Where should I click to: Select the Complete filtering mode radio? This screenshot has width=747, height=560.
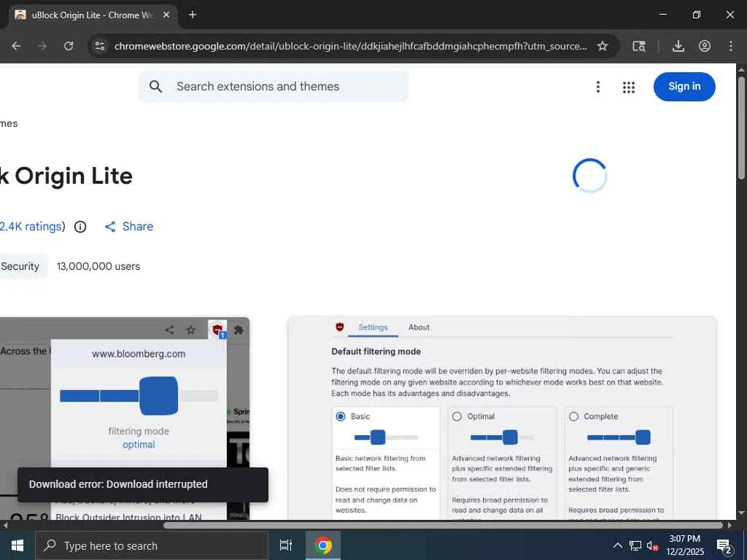click(x=573, y=416)
